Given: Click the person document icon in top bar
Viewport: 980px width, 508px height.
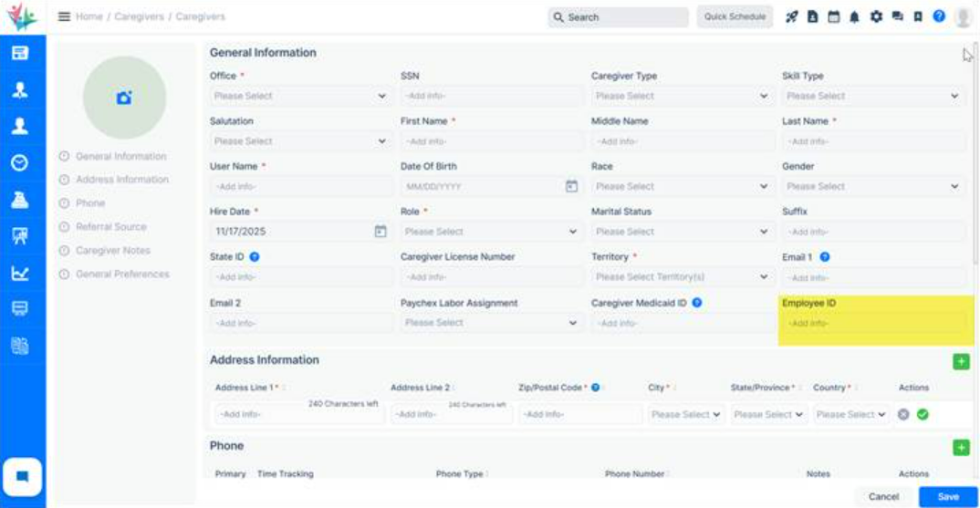Looking at the screenshot, I should [812, 16].
